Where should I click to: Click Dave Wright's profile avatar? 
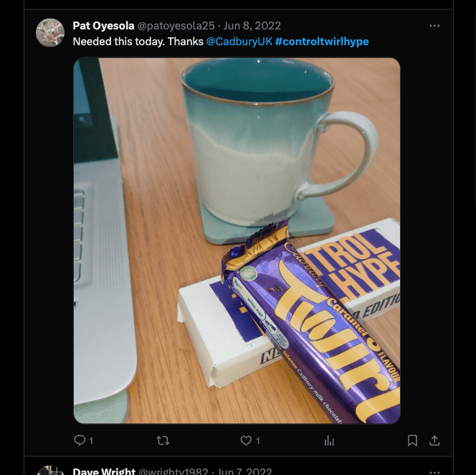click(50, 470)
